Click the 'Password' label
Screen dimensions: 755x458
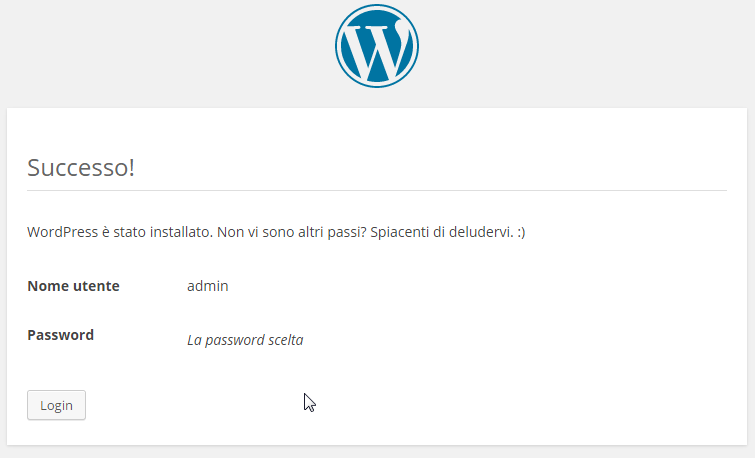(x=60, y=335)
